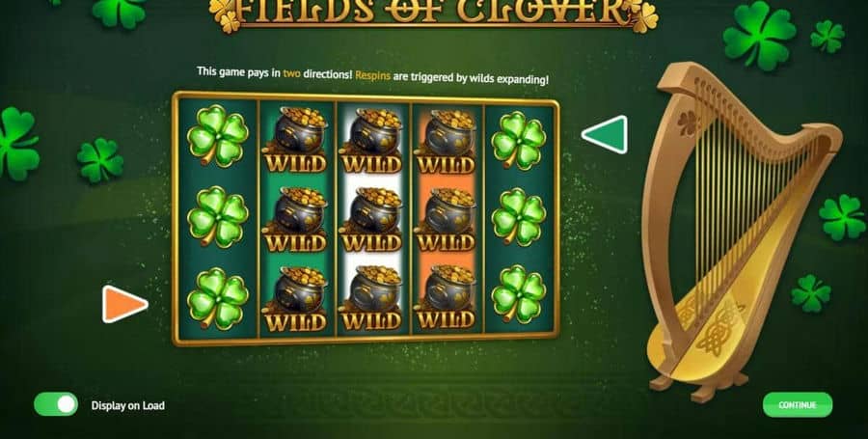The height and width of the screenshot is (439, 868).
Task: Toggle the Display on Load switch
Action: pos(56,404)
